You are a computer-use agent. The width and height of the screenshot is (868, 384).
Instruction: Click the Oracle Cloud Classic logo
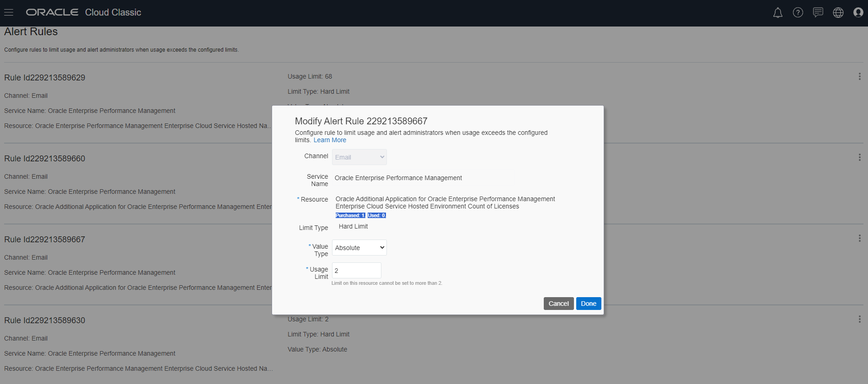click(x=84, y=12)
